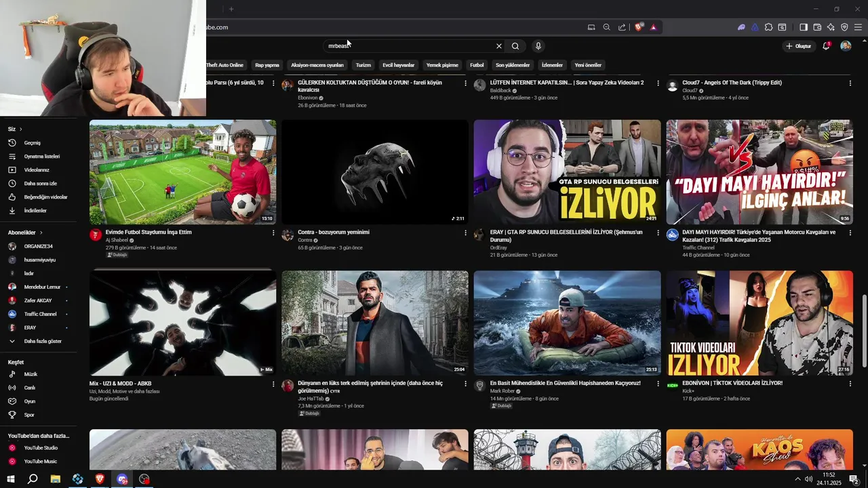Open options menu for DAYI MAYI HAYIRDIR video

coord(850,232)
